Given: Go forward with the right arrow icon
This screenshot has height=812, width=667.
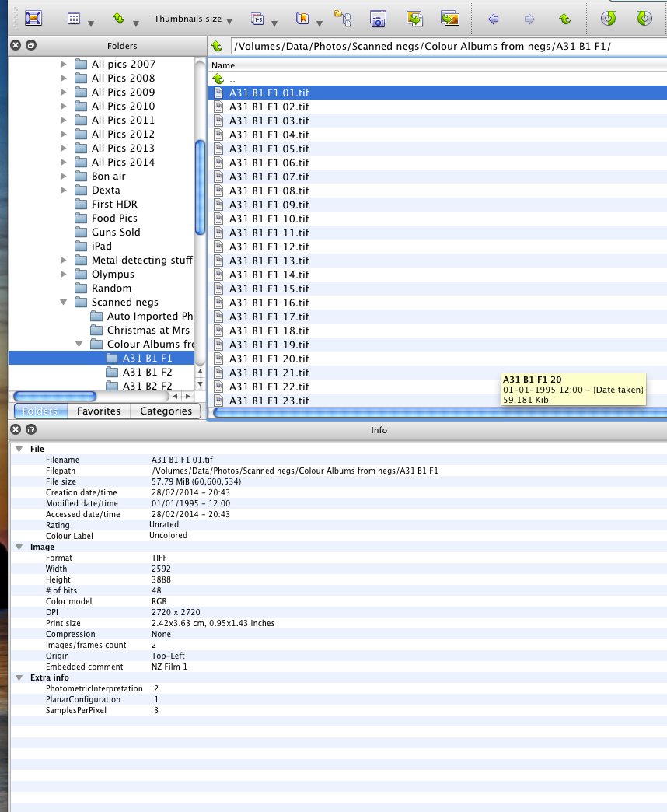Looking at the screenshot, I should 529,19.
